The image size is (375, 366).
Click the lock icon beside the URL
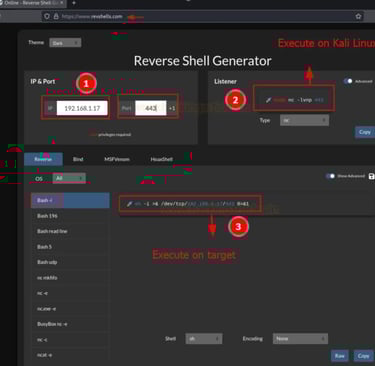56,16
